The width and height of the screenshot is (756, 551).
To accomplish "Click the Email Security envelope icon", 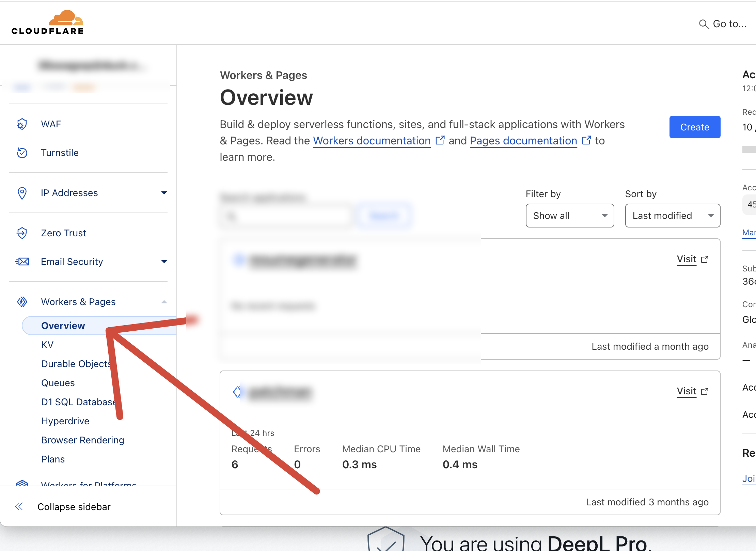I will pyautogui.click(x=22, y=262).
